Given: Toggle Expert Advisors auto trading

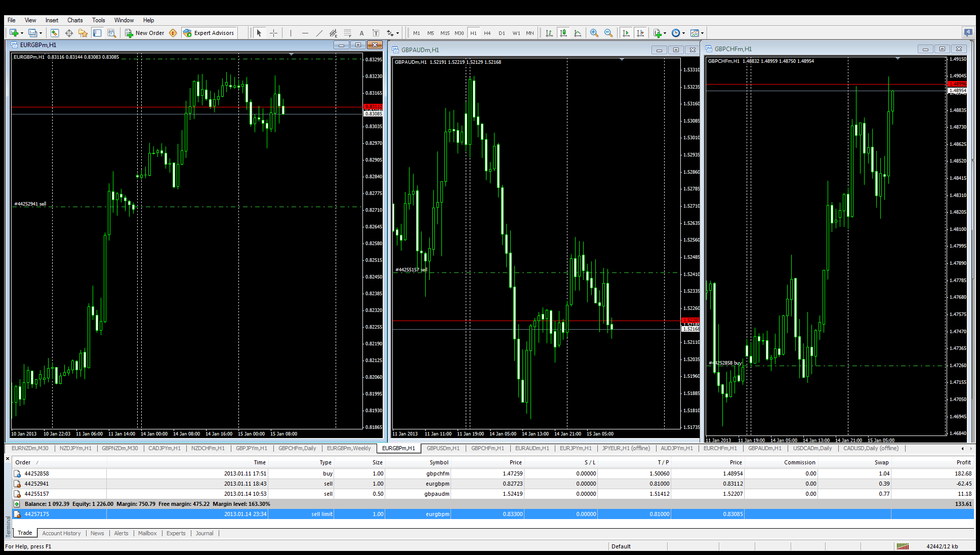Looking at the screenshot, I should coord(209,33).
